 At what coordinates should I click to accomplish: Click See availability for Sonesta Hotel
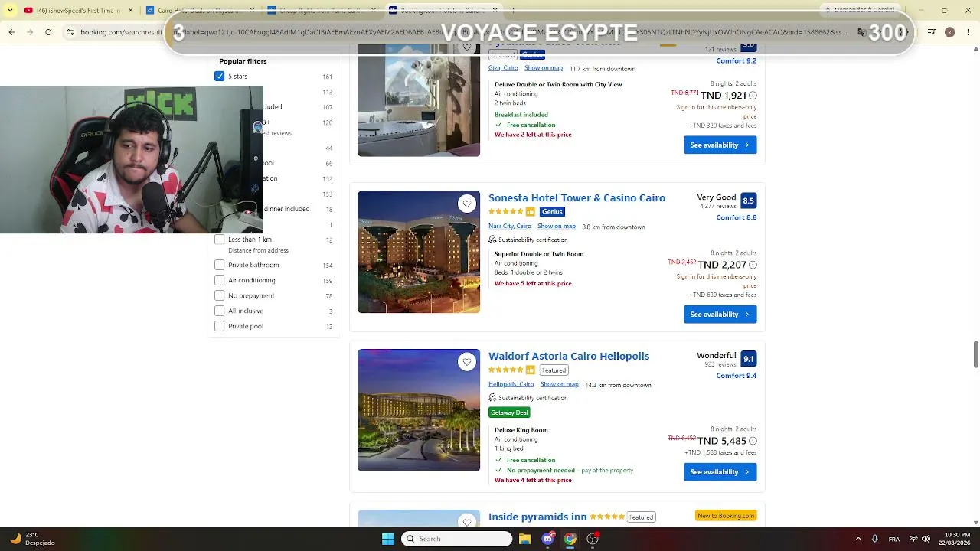[x=720, y=315]
